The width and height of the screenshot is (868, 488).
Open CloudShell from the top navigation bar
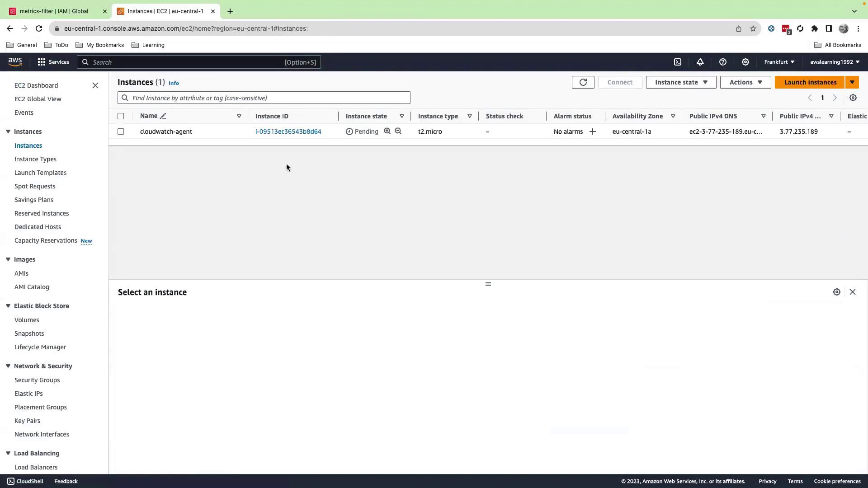point(677,62)
